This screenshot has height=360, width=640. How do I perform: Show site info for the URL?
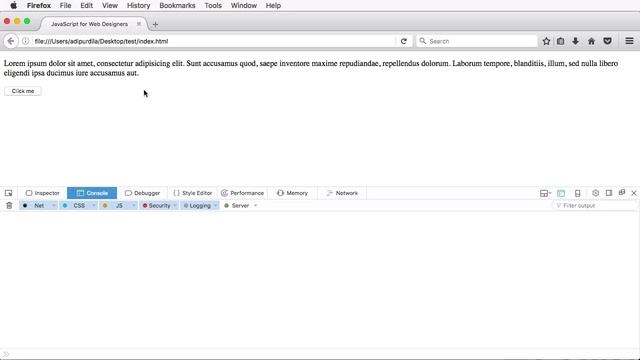point(25,41)
